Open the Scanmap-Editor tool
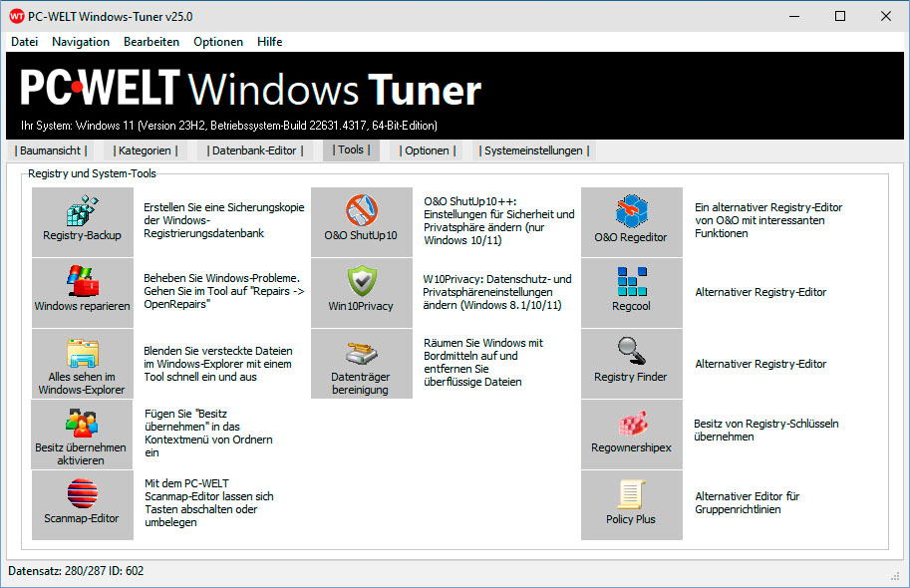This screenshot has height=588, width=910. (83, 505)
